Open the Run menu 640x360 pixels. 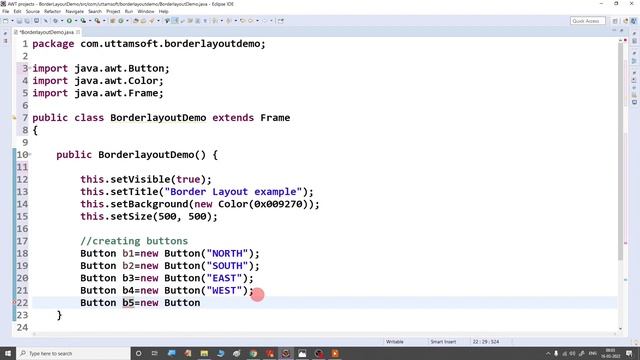click(x=129, y=11)
